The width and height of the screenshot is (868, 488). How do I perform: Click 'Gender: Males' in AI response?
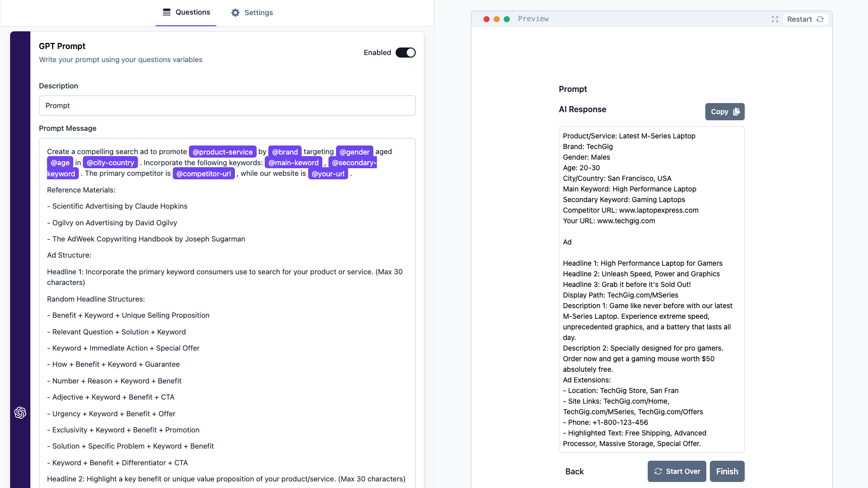coord(586,157)
